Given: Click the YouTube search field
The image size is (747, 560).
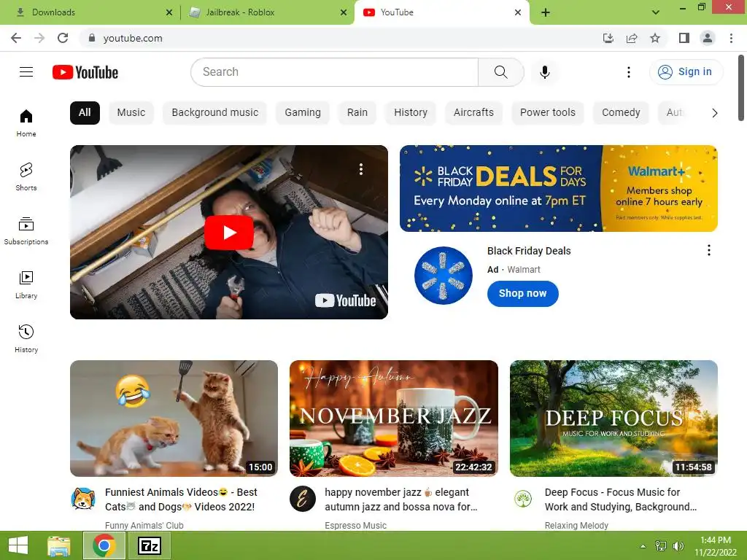Looking at the screenshot, I should [x=334, y=72].
